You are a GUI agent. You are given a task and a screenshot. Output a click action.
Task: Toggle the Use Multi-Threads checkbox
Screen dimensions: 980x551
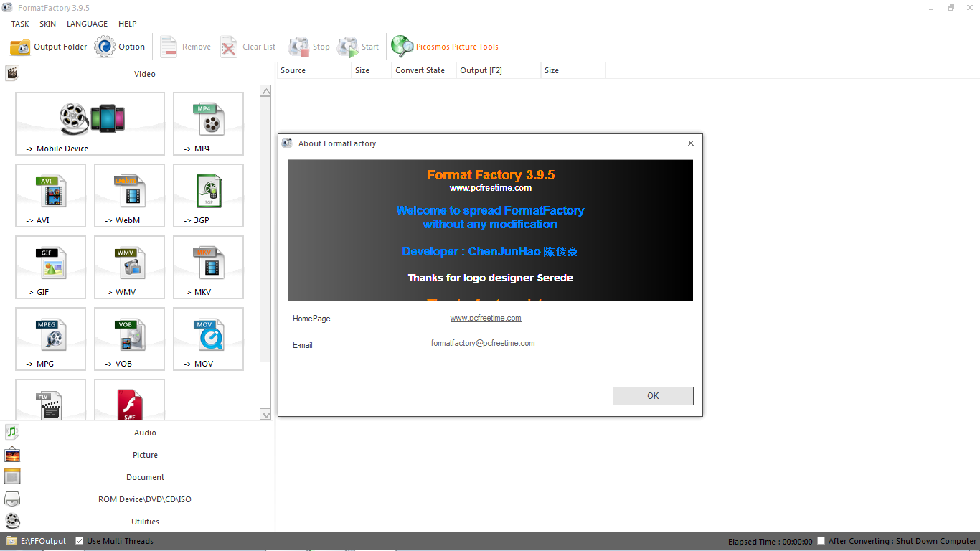coord(80,541)
